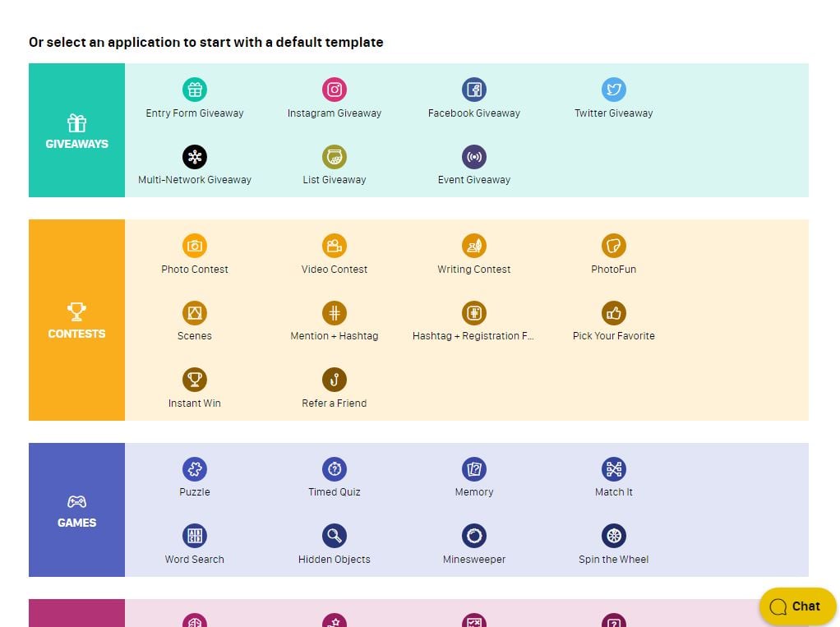Click the Refer a Friend label
This screenshot has height=627, width=840.
[335, 403]
